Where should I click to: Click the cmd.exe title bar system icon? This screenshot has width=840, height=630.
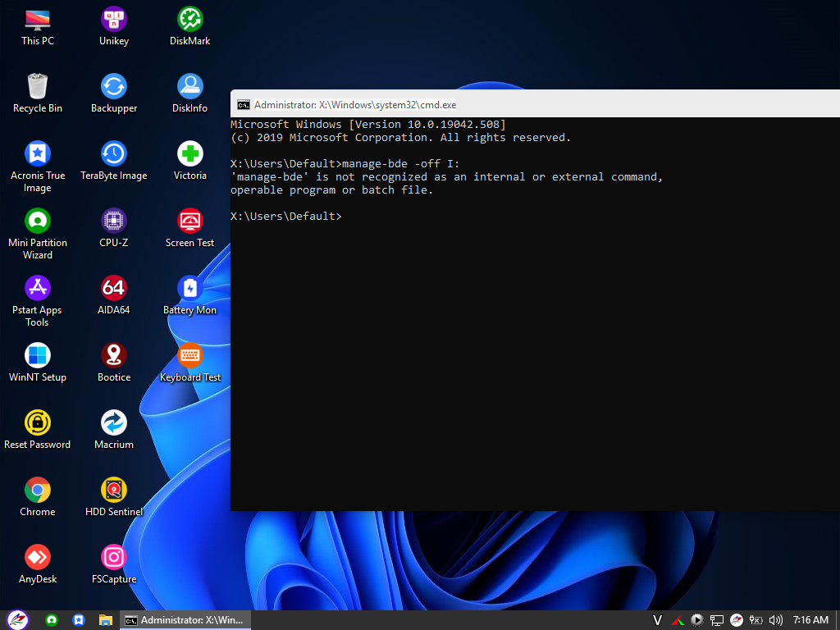click(x=244, y=104)
